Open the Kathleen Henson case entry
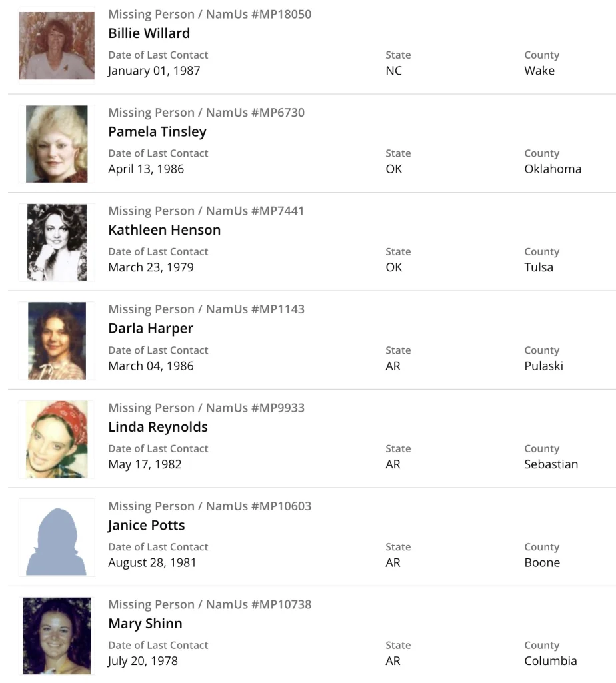 (164, 230)
